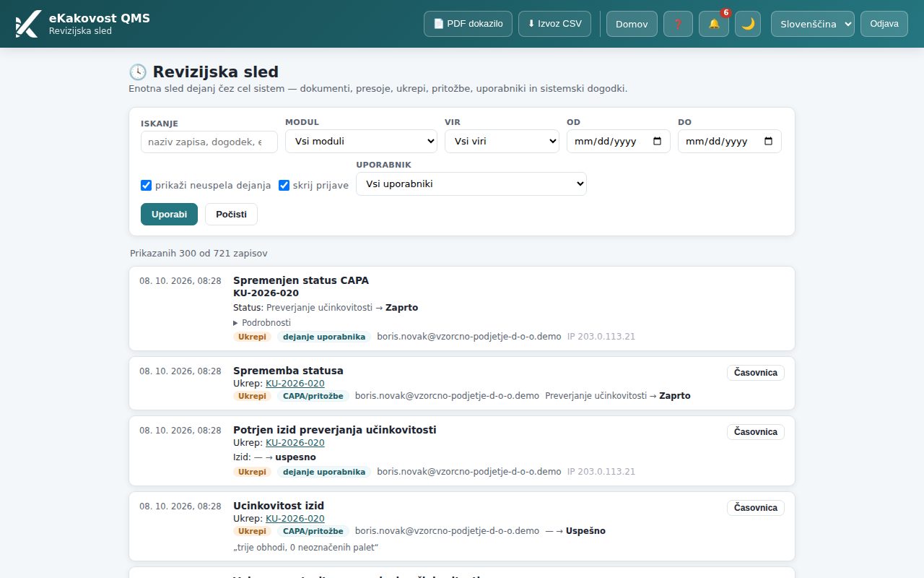Open the Vir dropdown showing Vsi viri

[x=502, y=142]
